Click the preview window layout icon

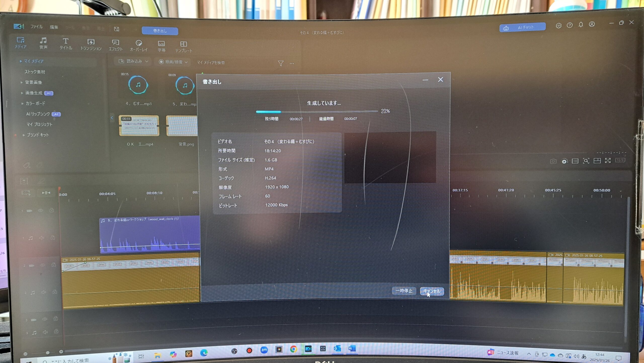pos(597,161)
